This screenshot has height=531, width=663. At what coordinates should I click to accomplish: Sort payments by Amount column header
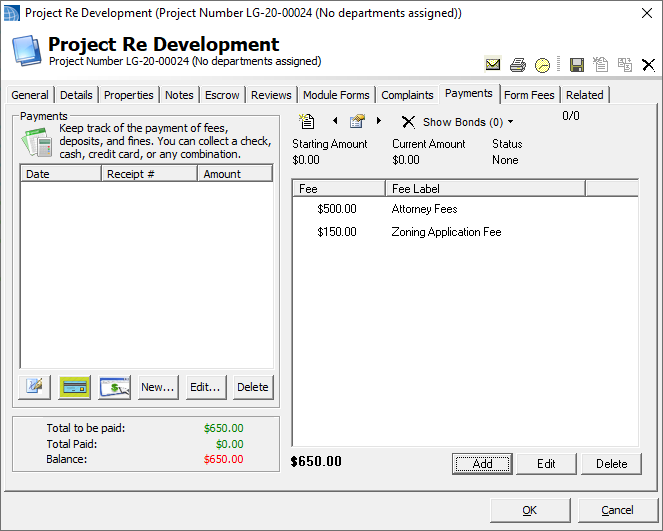235,174
